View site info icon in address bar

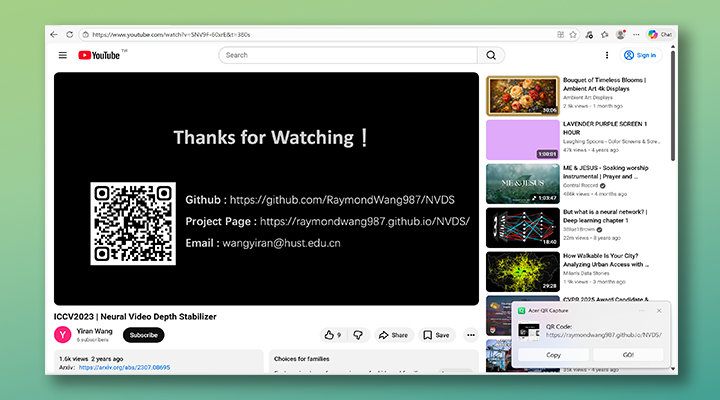tap(85, 34)
